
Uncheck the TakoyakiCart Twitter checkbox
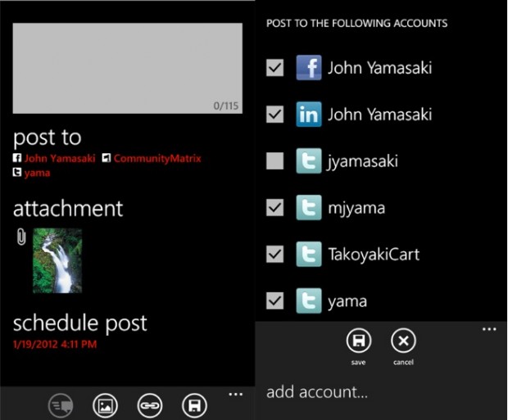click(274, 254)
